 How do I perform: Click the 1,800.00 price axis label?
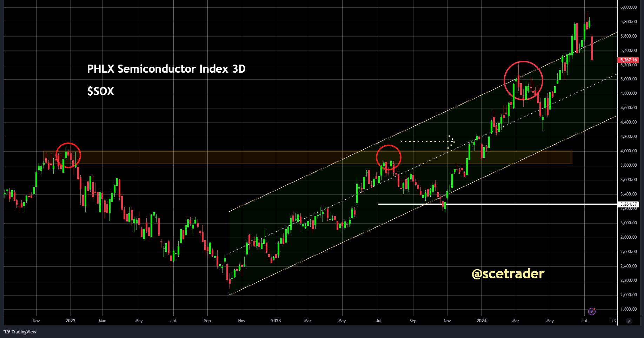[629, 309]
